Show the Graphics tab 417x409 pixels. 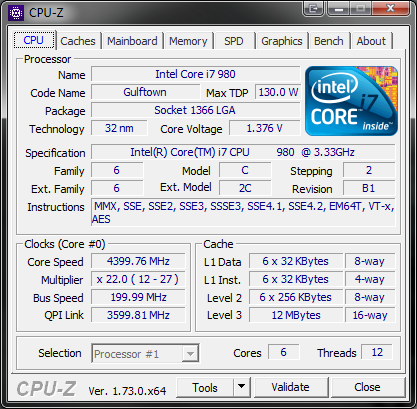[282, 41]
